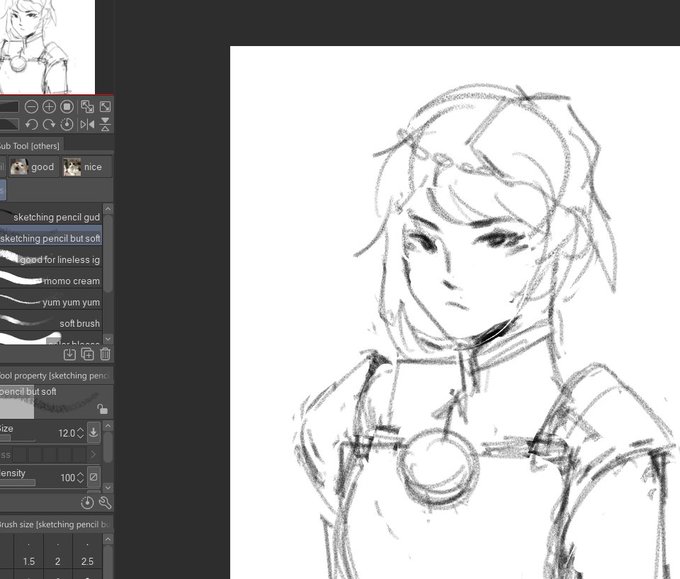Image resolution: width=680 pixels, height=579 pixels.
Task: Select the 'yum yum yum' brush
Action: click(51, 301)
